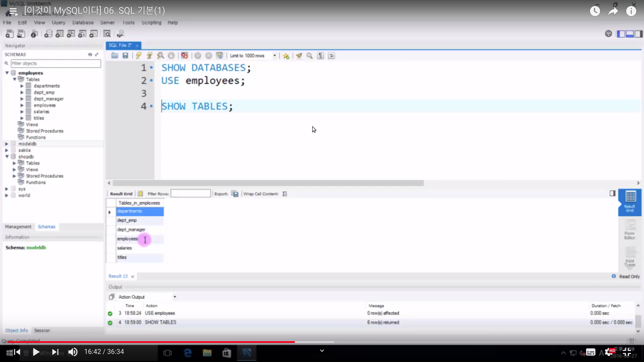The height and width of the screenshot is (362, 644).
Task: Export recordset to external file
Action: [x=235, y=194]
